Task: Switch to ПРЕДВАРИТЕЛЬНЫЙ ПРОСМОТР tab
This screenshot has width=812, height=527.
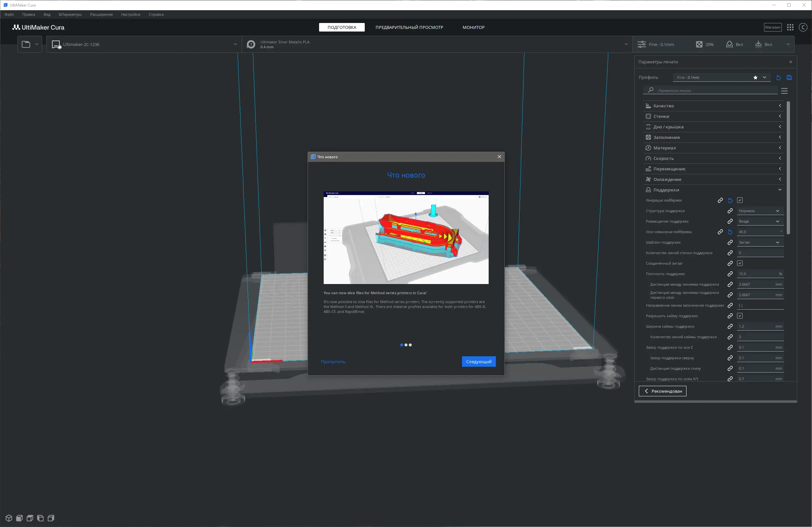Action: pos(409,27)
